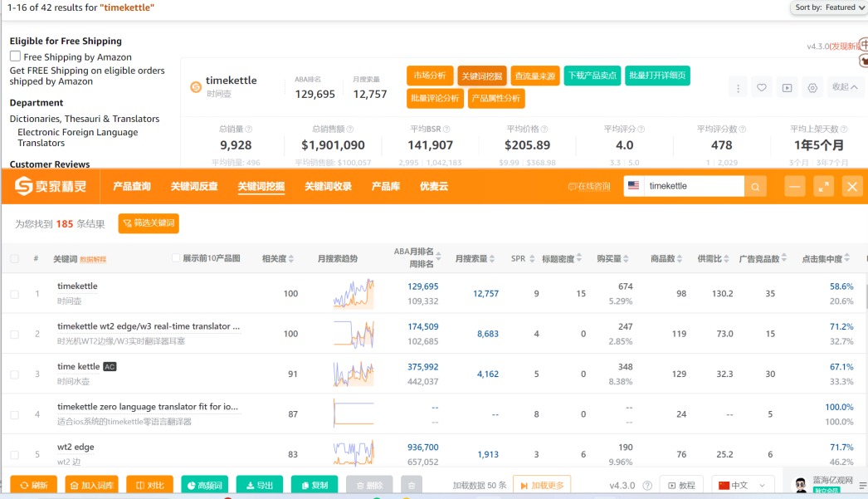Click the 在线咨询 chat icon

(573, 187)
